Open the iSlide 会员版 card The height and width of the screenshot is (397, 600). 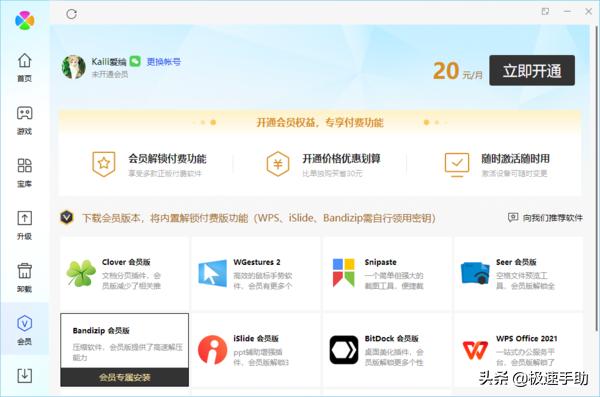[256, 350]
